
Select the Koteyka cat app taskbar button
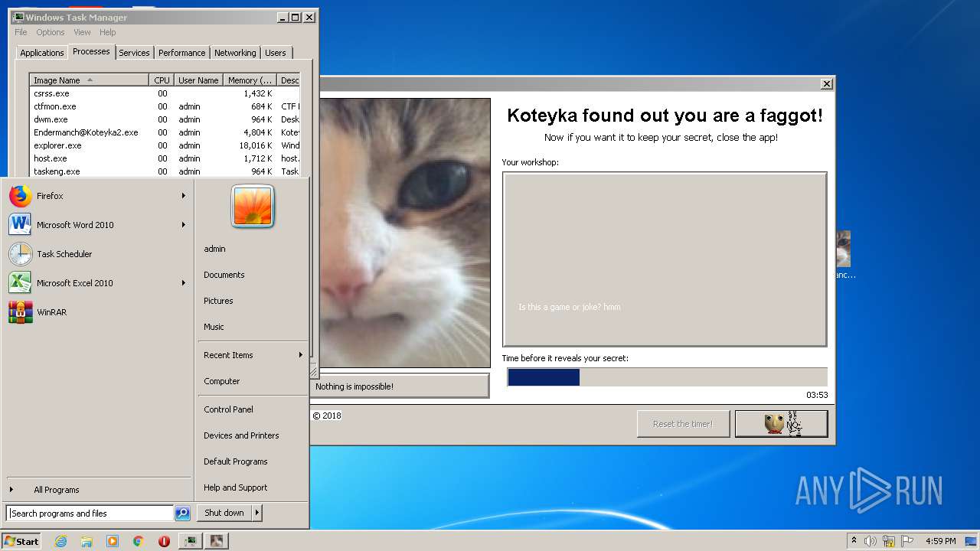tap(217, 541)
